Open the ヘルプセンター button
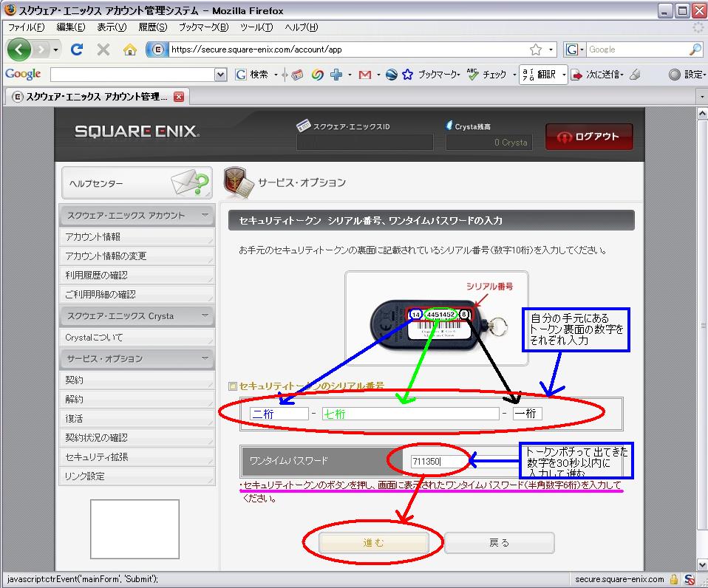This screenshot has height=588, width=708. pos(137,183)
